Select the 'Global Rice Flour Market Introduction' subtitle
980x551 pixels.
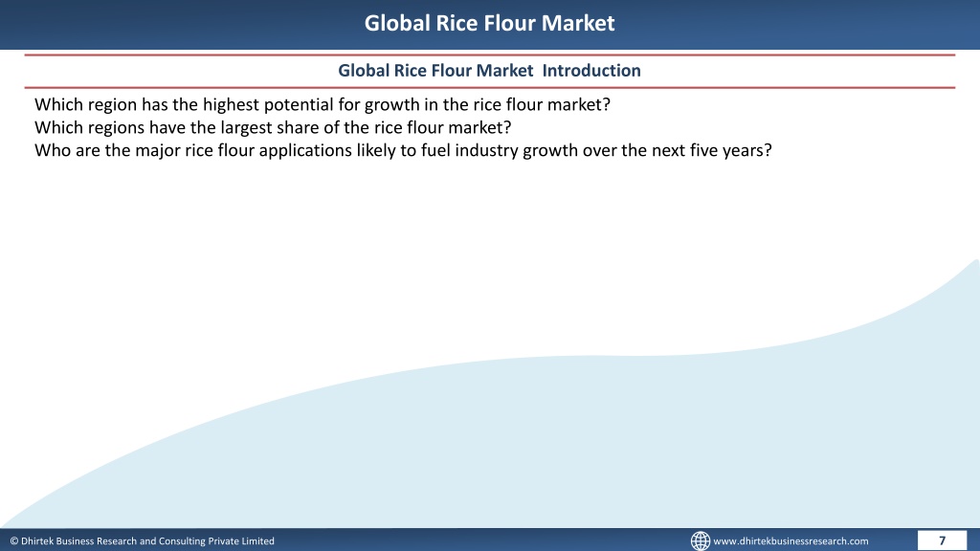(x=489, y=71)
